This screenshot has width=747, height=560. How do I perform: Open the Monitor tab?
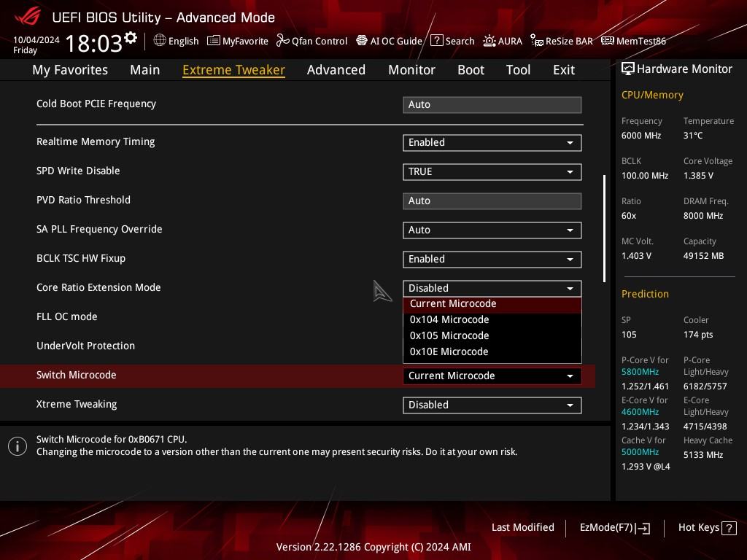(411, 70)
